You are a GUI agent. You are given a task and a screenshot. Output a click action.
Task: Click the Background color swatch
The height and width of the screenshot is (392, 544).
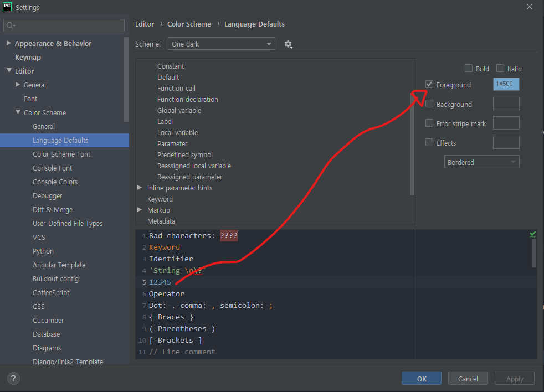coord(506,104)
